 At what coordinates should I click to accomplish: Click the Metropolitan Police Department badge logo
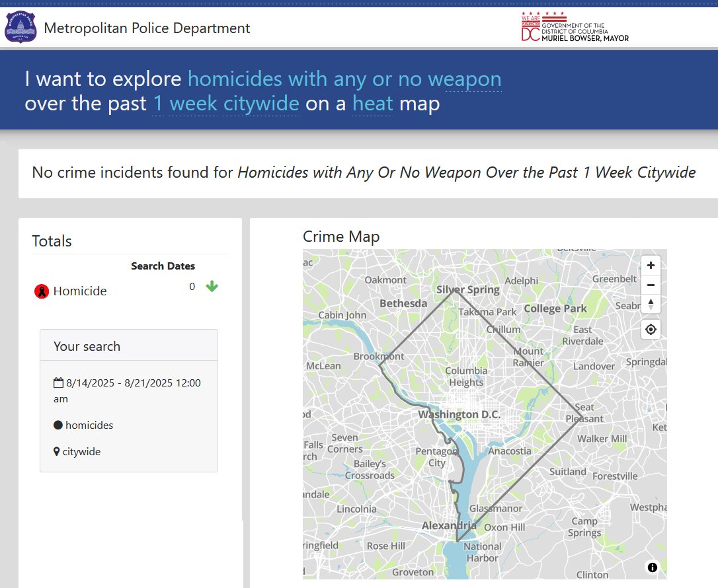click(x=20, y=28)
